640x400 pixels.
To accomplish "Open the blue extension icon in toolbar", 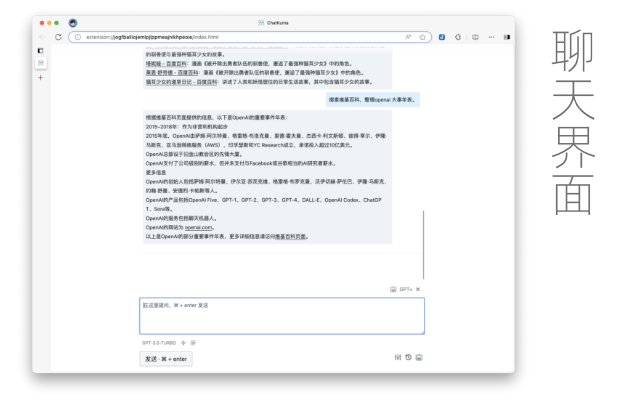I will click(x=442, y=37).
